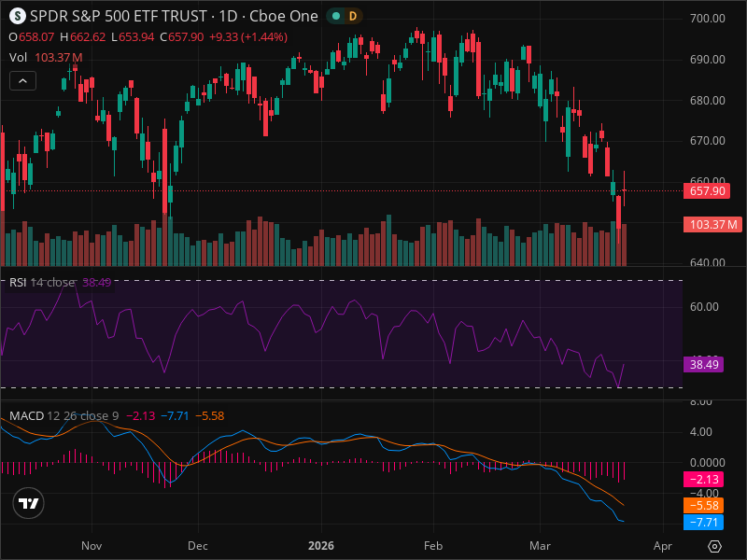747x560 pixels.
Task: Click the 2026 date axis label
Action: 321,546
